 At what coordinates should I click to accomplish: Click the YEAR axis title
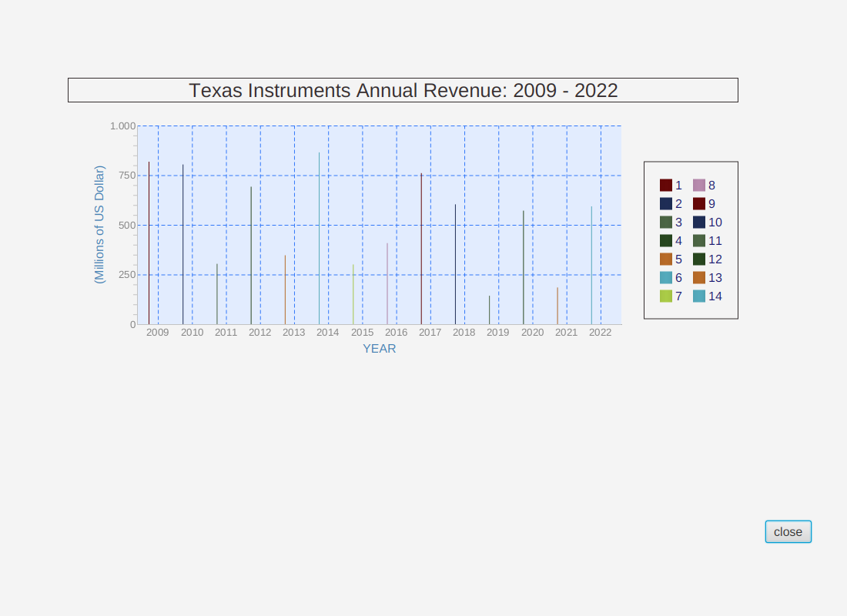click(x=379, y=349)
